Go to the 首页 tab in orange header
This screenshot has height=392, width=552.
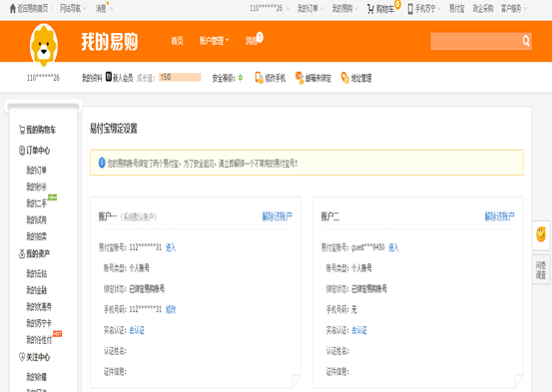pyautogui.click(x=177, y=41)
